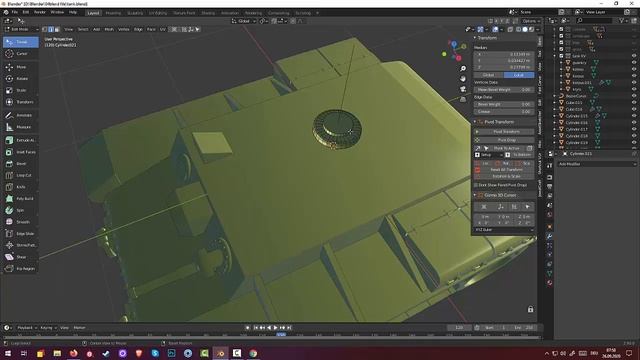
Task: Click the play animation button in timeline
Action: [276, 328]
